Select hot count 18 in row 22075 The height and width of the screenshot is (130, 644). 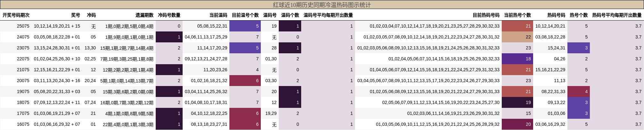(517, 59)
